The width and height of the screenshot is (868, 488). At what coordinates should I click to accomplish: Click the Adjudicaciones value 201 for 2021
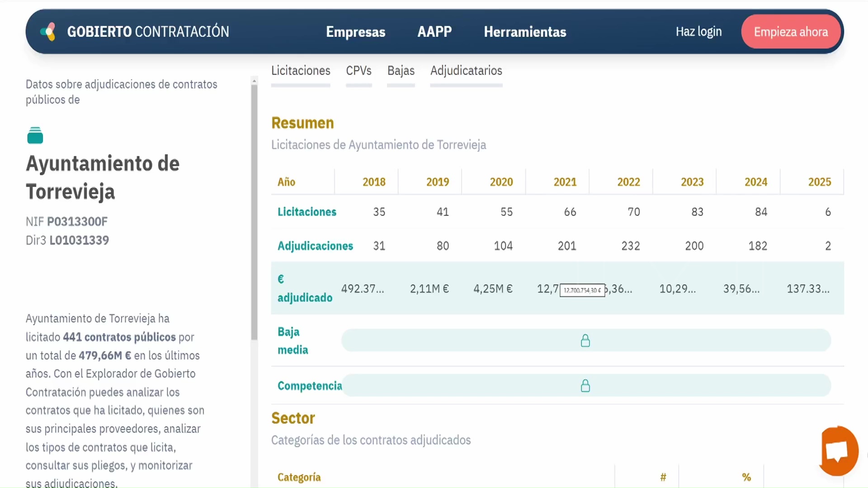567,246
